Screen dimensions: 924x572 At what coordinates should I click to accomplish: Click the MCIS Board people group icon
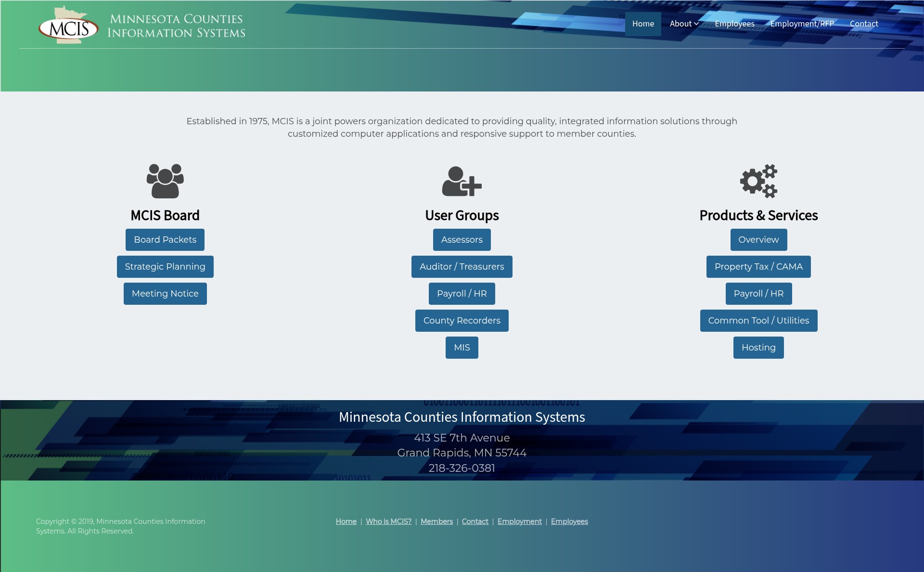[x=165, y=181]
